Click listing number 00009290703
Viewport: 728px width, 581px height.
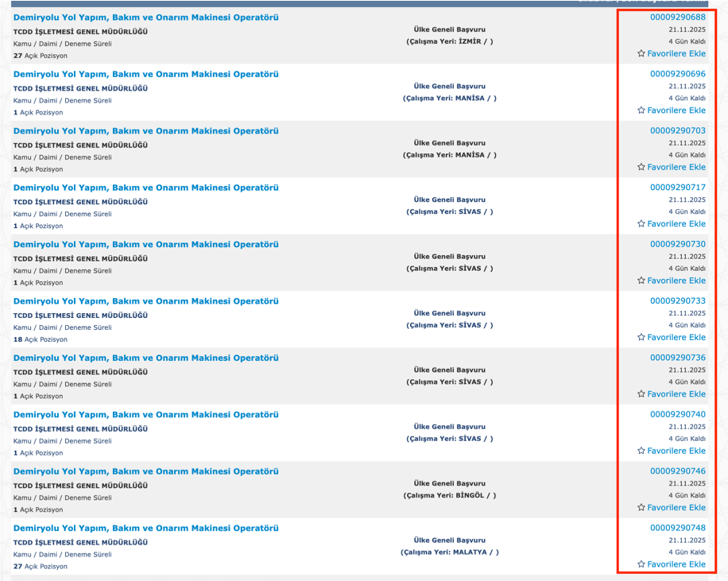(677, 130)
